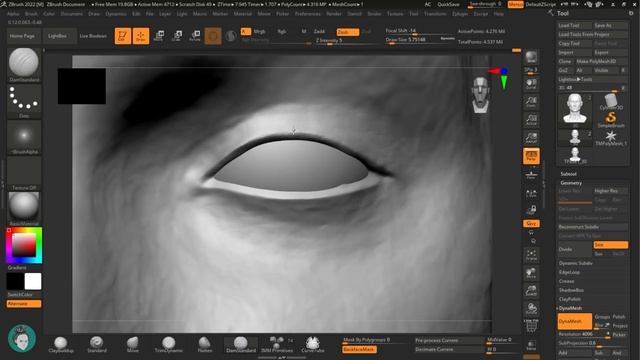Click the sculptris sphere icon beside Gizmo
The height and width of the screenshot is (360, 640).
[231, 36]
